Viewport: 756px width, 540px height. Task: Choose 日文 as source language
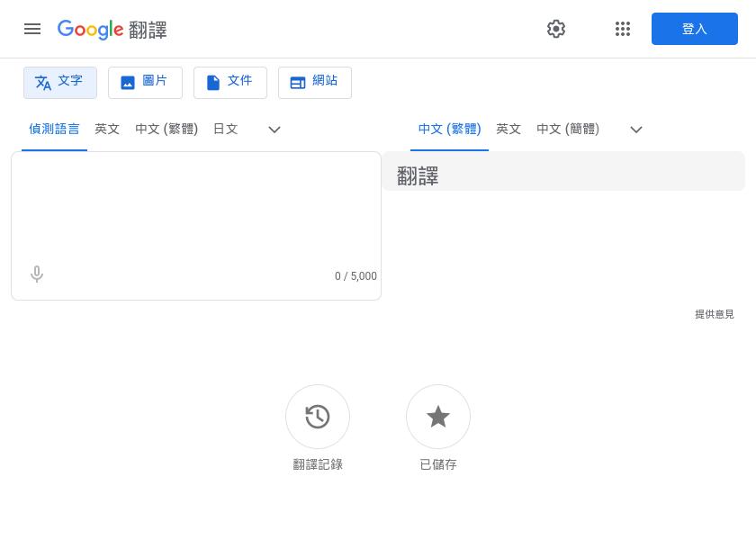pyautogui.click(x=225, y=130)
